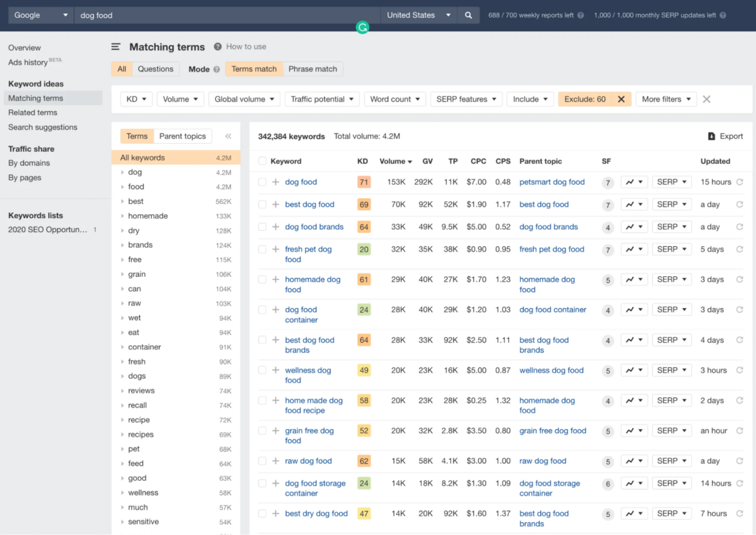Screen dimensions: 756x535
Task: Click the Grammarly icon in search bar
Action: point(363,27)
